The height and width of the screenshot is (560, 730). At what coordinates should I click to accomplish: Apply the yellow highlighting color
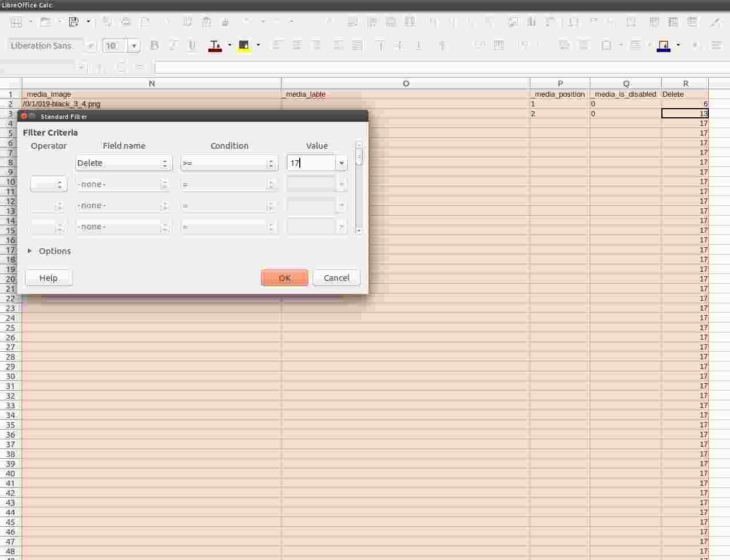tap(244, 45)
